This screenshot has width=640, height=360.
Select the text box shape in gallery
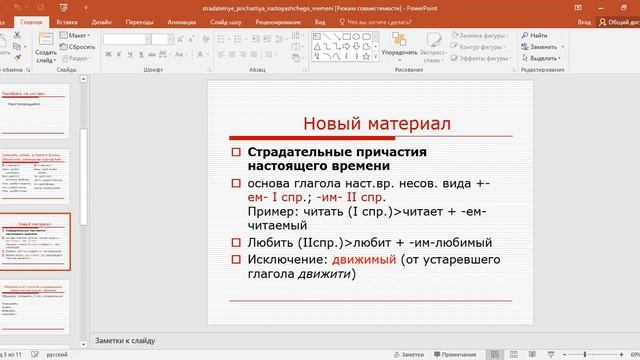pos(317,37)
